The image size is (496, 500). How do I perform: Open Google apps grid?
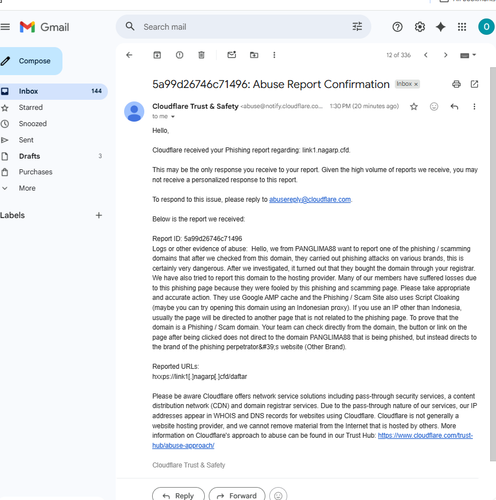pos(462,27)
